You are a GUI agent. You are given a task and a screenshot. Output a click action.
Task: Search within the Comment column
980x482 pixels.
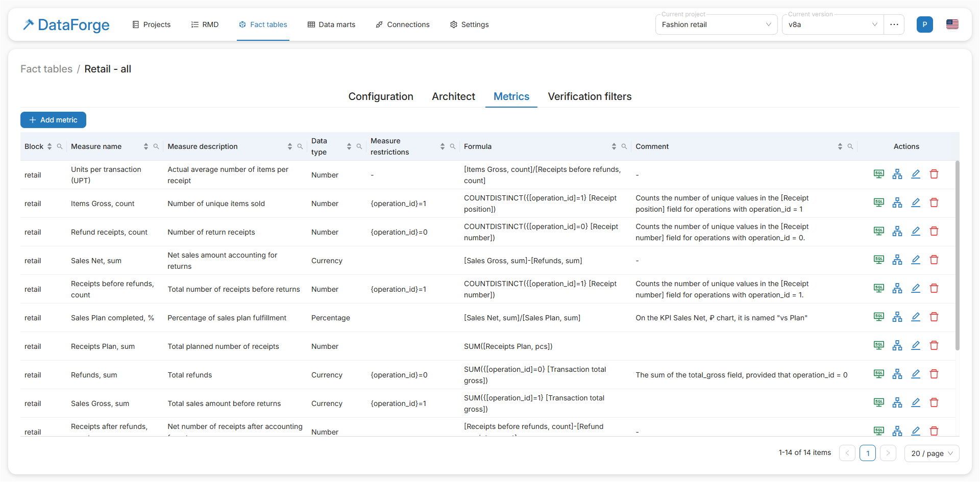850,146
